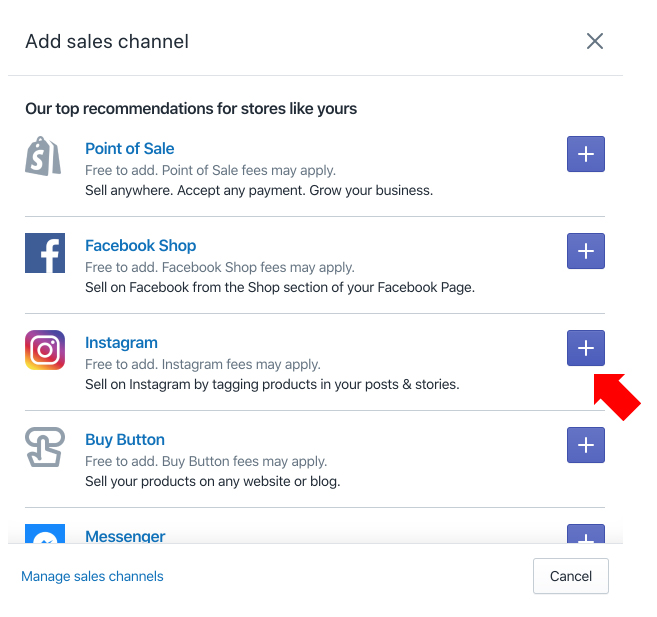Add the Messenger channel with plus button
This screenshot has height=617, width=657.
(x=586, y=534)
